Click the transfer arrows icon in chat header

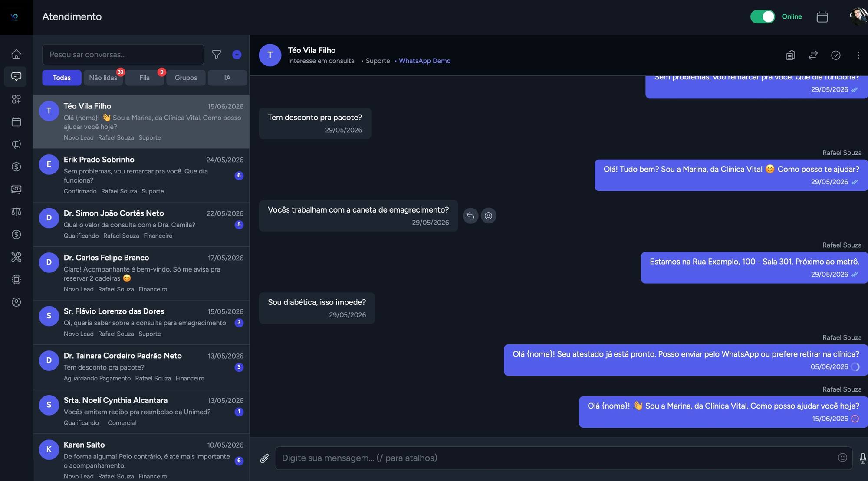pyautogui.click(x=813, y=55)
